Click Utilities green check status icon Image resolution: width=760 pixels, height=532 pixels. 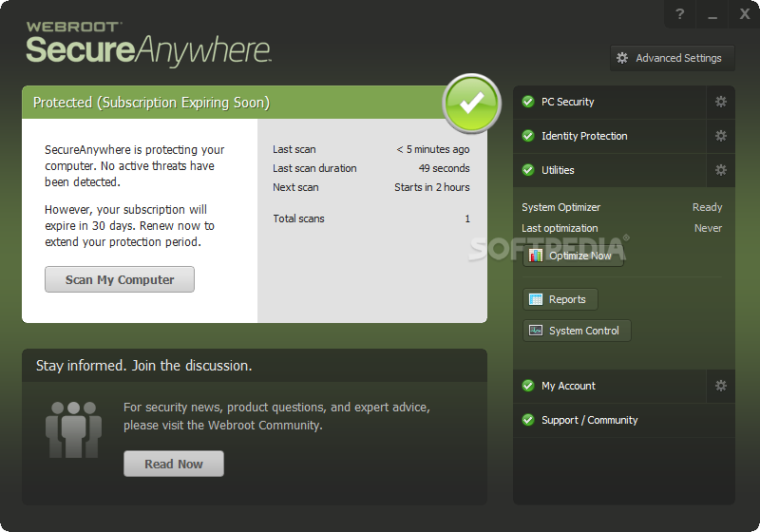pos(528,170)
